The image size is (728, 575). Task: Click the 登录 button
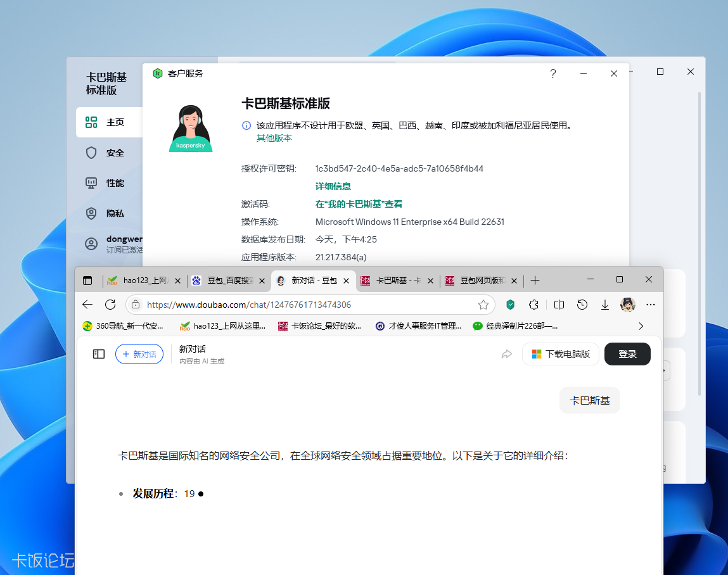point(627,354)
